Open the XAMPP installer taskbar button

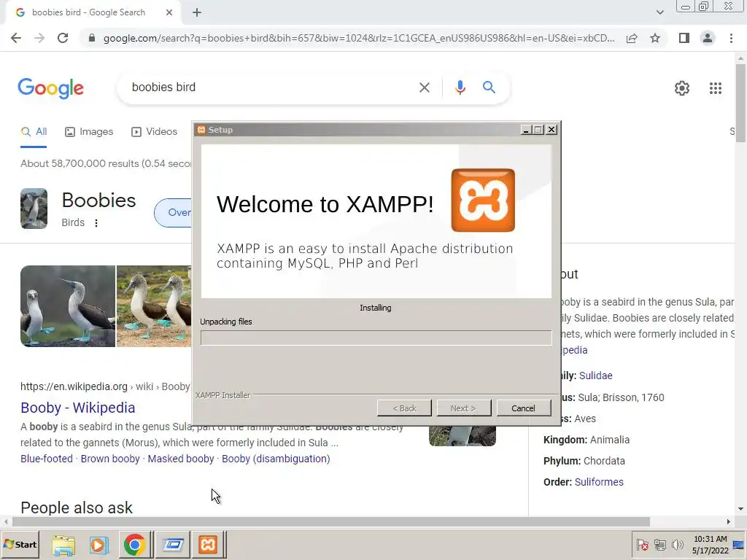click(x=208, y=545)
